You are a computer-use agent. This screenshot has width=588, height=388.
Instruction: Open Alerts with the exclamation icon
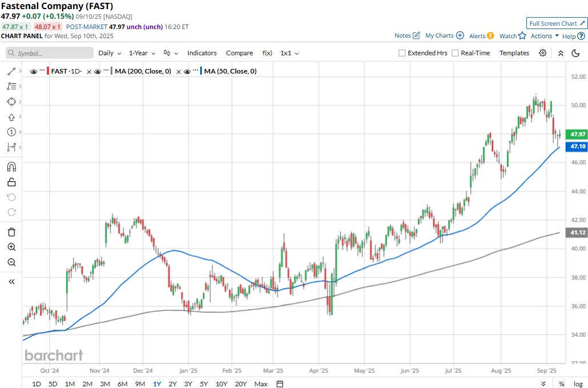coord(490,36)
